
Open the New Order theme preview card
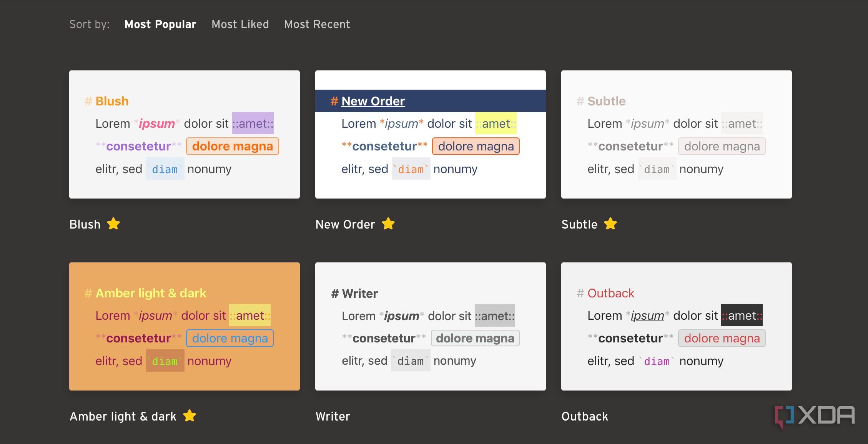tap(431, 134)
